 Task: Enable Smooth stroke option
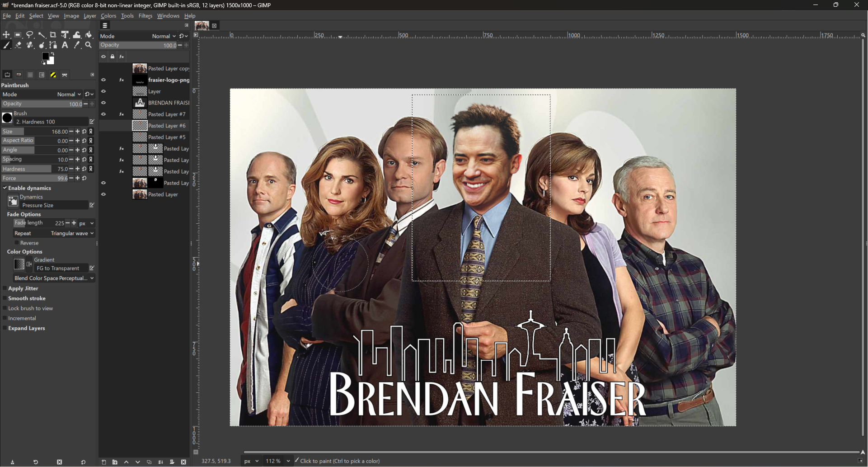[5, 298]
